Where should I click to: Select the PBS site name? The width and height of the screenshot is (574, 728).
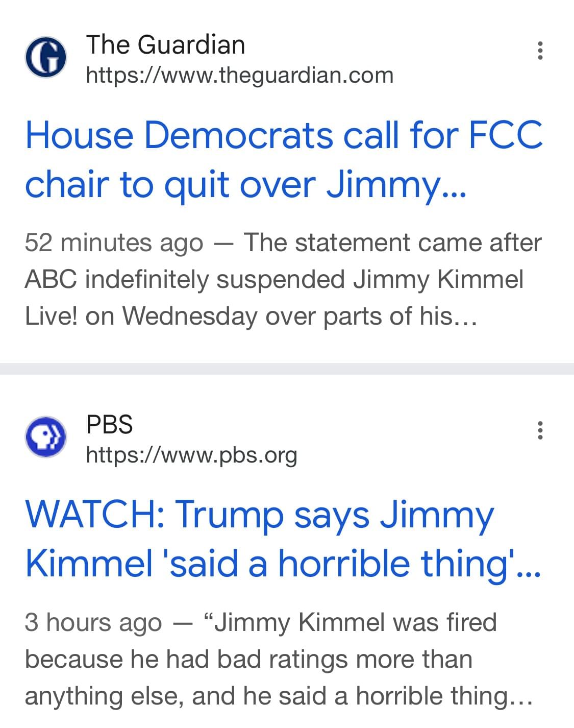tap(109, 424)
